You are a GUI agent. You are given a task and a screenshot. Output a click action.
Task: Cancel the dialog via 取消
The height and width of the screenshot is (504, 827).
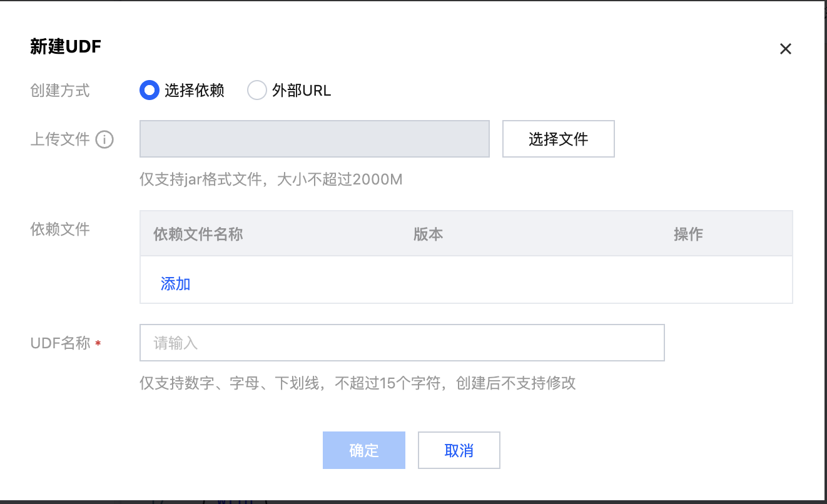[x=459, y=450]
